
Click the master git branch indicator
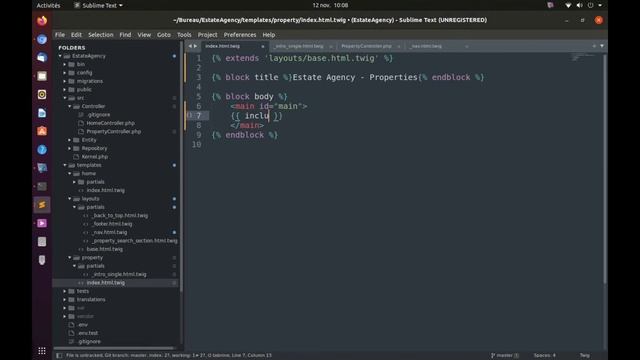tap(505, 356)
